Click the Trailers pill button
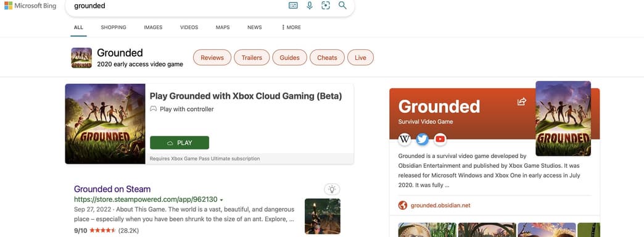This screenshot has height=237, width=644. pos(252,57)
